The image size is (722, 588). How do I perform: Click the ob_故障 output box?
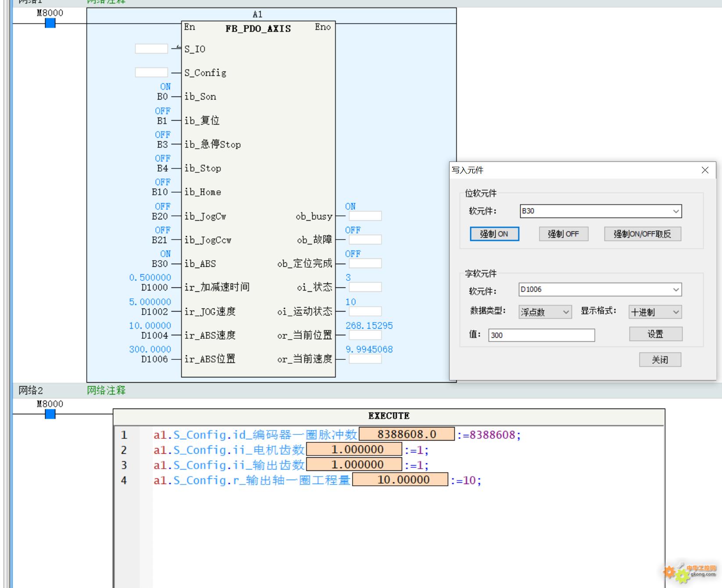(x=365, y=240)
